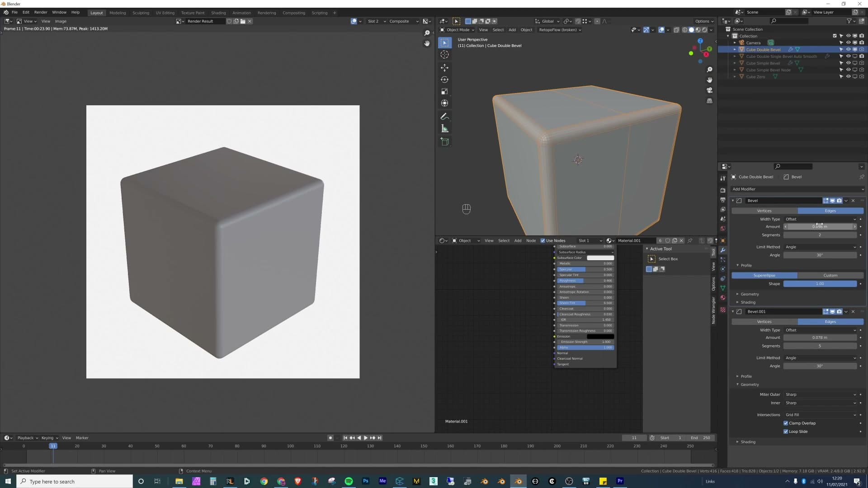
Task: Open the Render menu
Action: 41,12
